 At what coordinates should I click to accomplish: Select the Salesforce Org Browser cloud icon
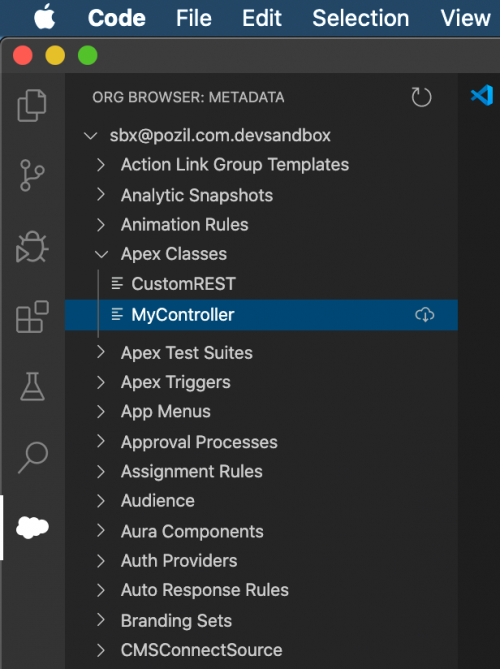(x=32, y=528)
